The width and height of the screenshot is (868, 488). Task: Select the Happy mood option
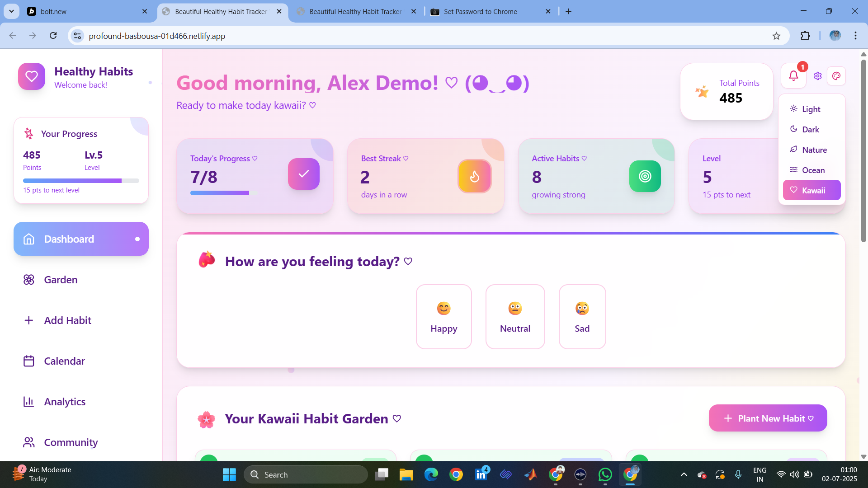pyautogui.click(x=443, y=317)
